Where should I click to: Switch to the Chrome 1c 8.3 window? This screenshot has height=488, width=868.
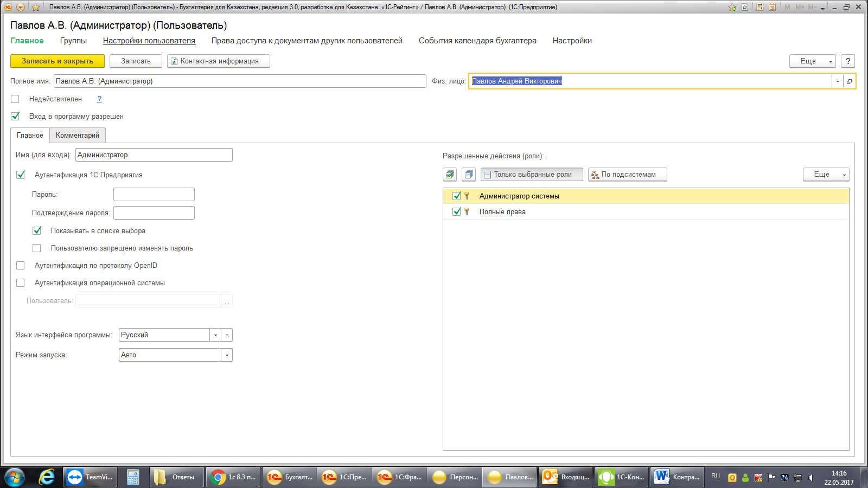(233, 477)
